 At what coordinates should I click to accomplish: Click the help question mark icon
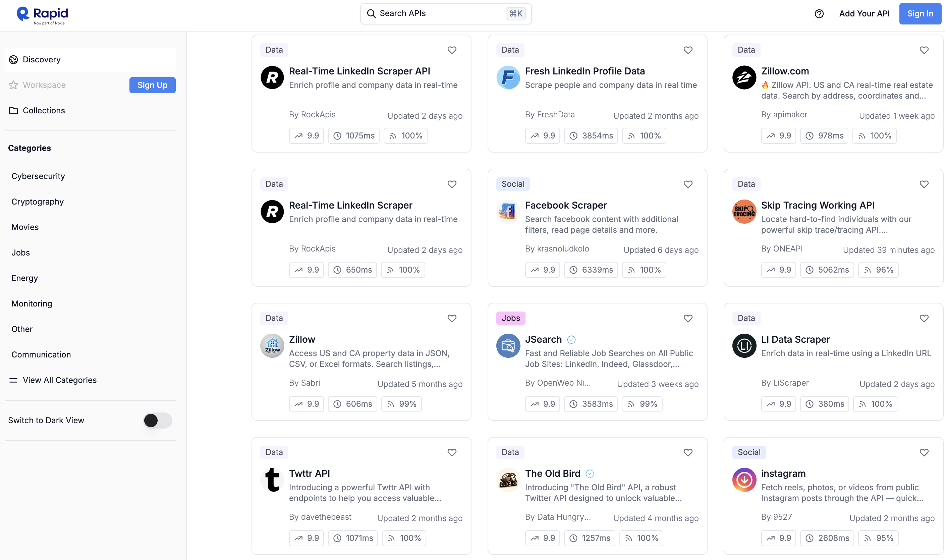pyautogui.click(x=819, y=14)
